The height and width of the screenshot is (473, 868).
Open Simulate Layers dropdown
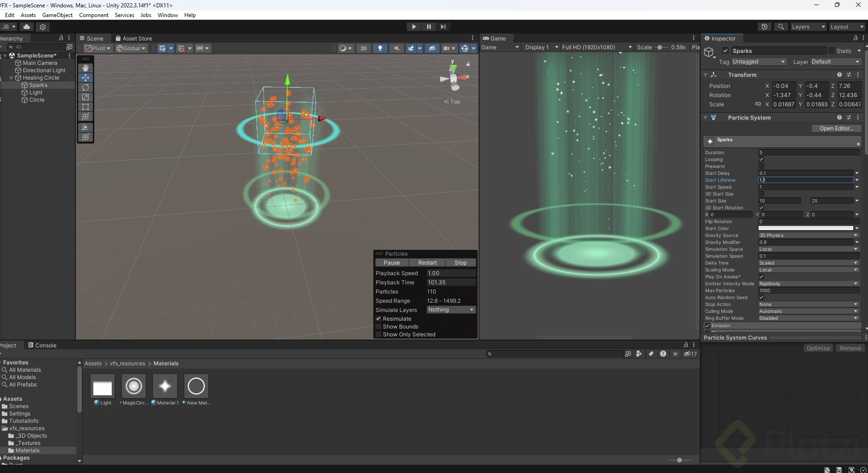451,310
